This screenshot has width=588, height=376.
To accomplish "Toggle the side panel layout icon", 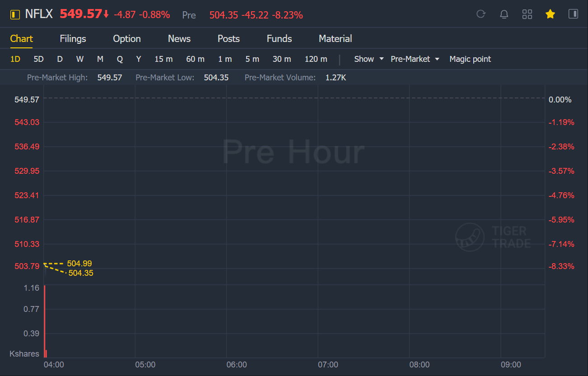I will (573, 14).
